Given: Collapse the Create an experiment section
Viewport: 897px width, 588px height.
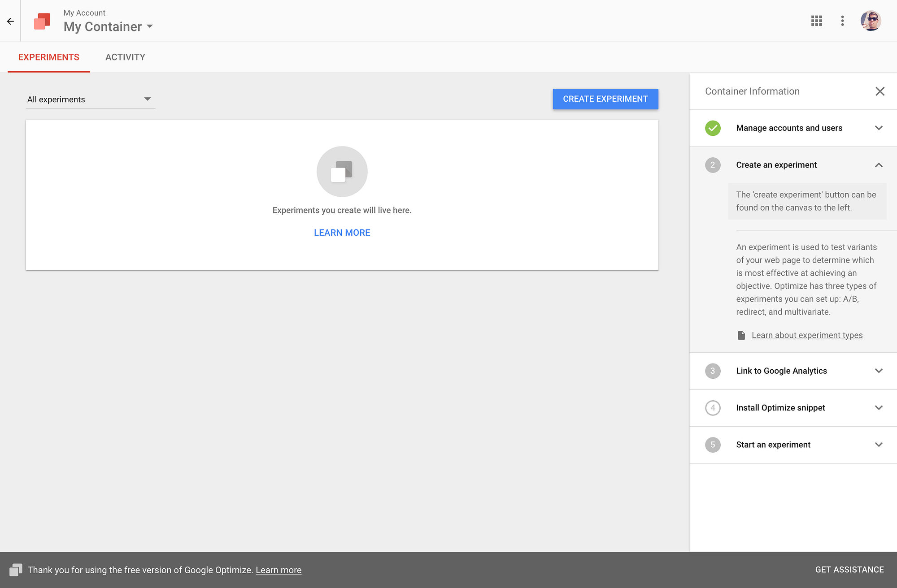Looking at the screenshot, I should coord(879,165).
